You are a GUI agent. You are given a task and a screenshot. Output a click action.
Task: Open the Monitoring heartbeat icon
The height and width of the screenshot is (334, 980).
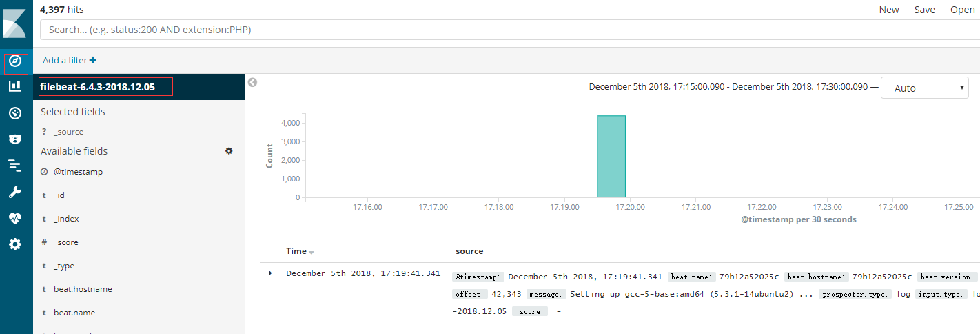15,218
